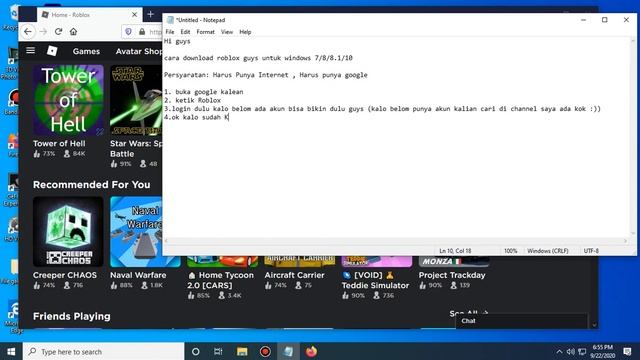Click Ln 10, Col 18 status entry
The image size is (640, 360).
pyautogui.click(x=455, y=251)
